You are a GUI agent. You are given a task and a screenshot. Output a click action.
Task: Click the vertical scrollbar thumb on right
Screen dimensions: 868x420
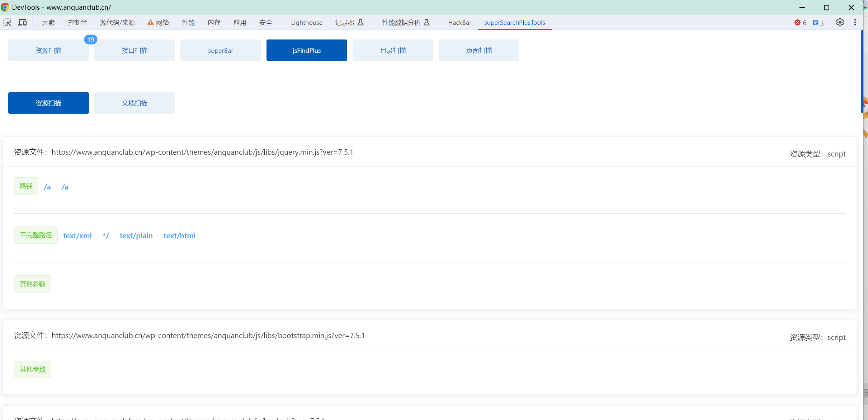(862, 72)
